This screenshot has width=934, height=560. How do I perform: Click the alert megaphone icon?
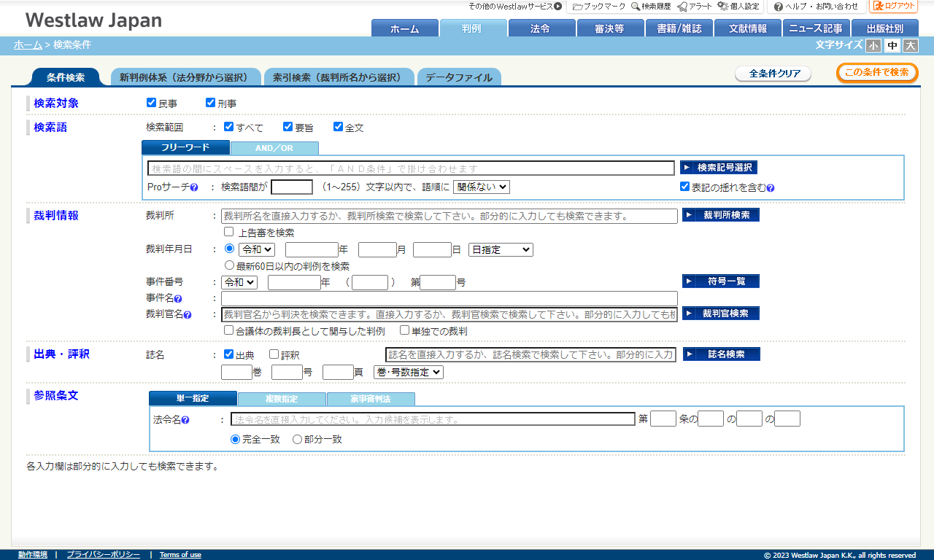point(682,6)
